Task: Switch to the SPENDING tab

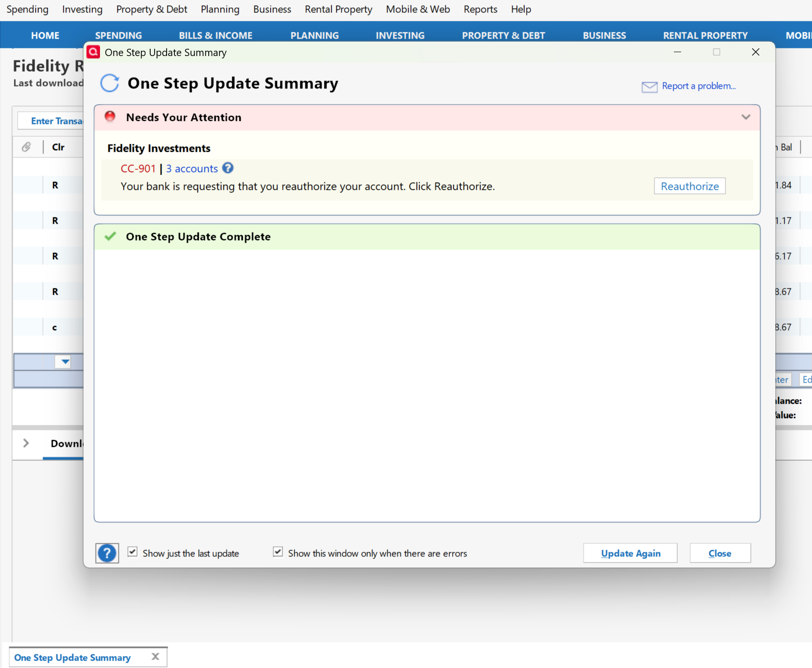Action: 118,35
